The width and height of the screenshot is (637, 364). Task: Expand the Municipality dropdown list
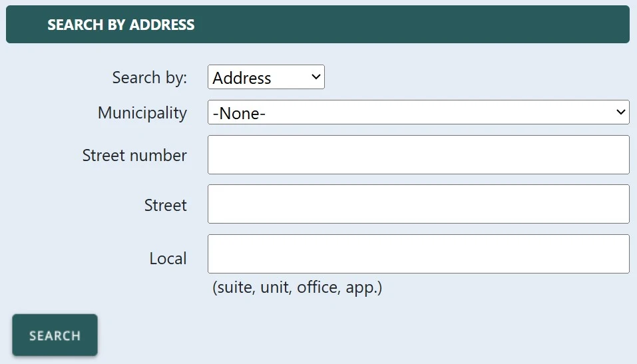click(417, 112)
